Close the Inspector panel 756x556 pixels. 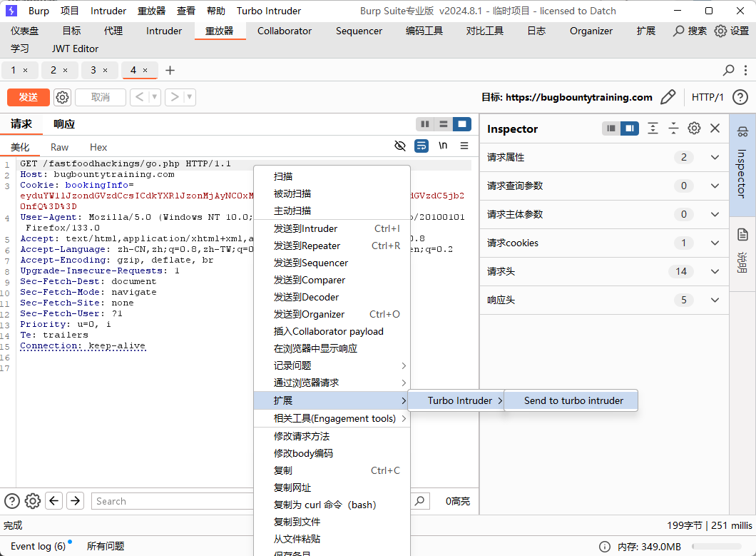pos(715,128)
